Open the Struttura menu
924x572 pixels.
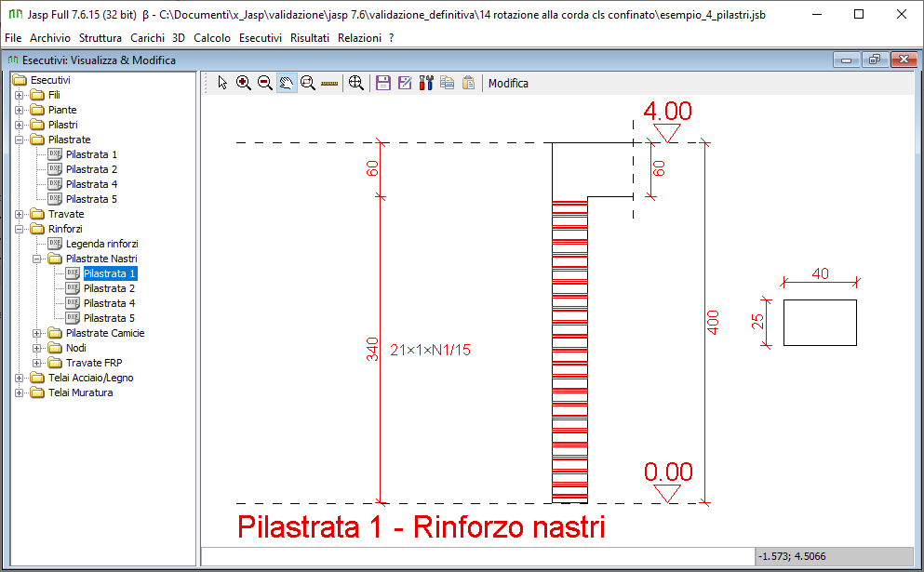100,38
